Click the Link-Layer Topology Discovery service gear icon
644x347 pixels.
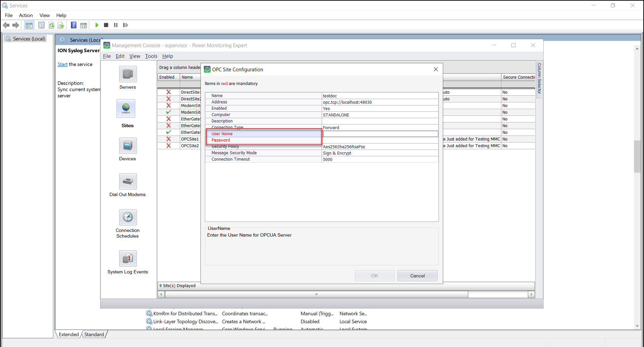149,322
